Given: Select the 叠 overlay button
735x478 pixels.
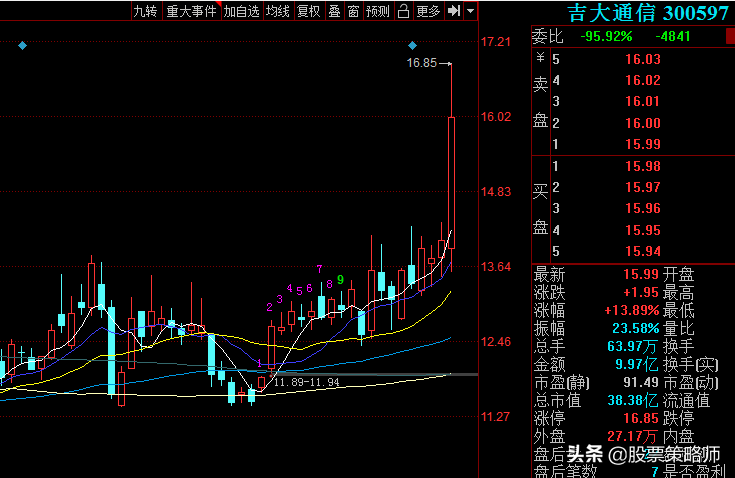Looking at the screenshot, I should tap(334, 11).
